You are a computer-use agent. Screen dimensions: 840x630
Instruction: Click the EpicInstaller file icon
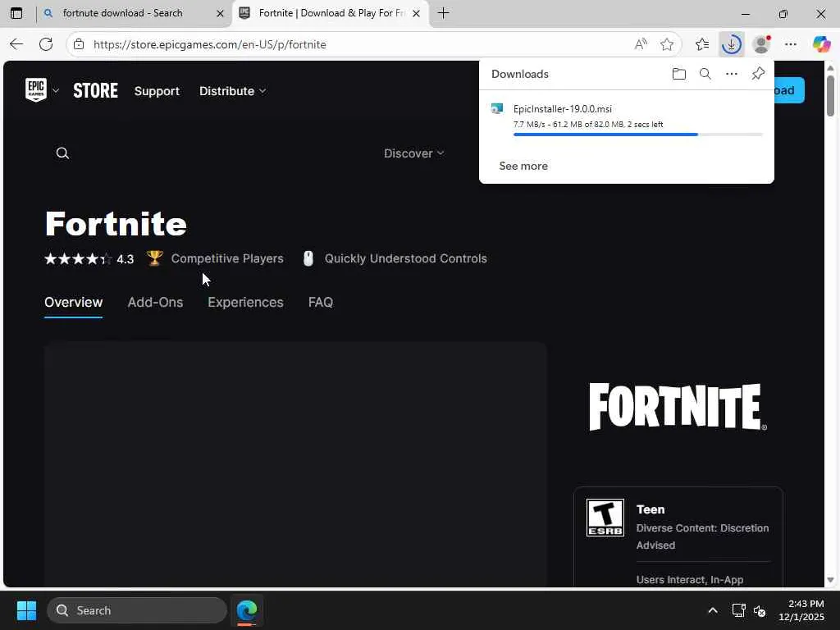coord(497,109)
